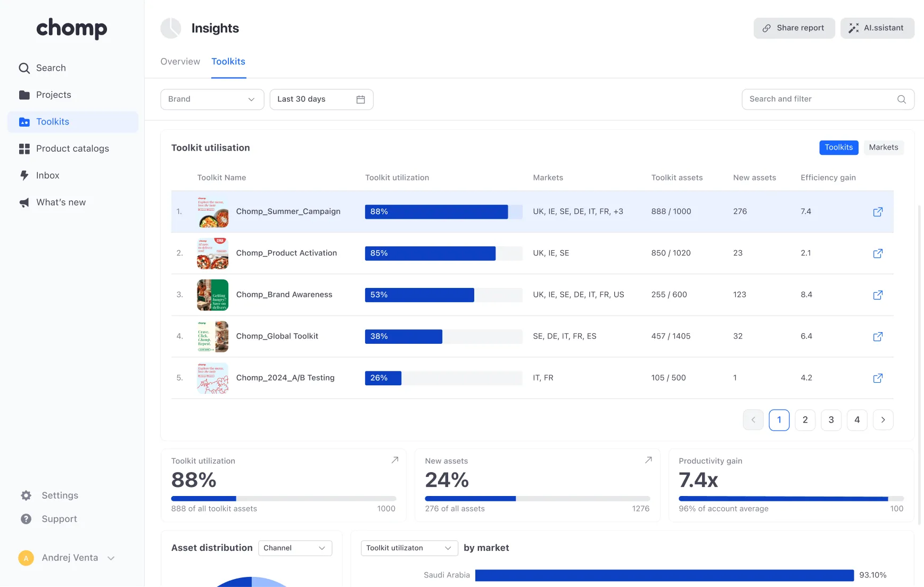
Task: Open the Channel dropdown in Asset distribution
Action: (295, 548)
